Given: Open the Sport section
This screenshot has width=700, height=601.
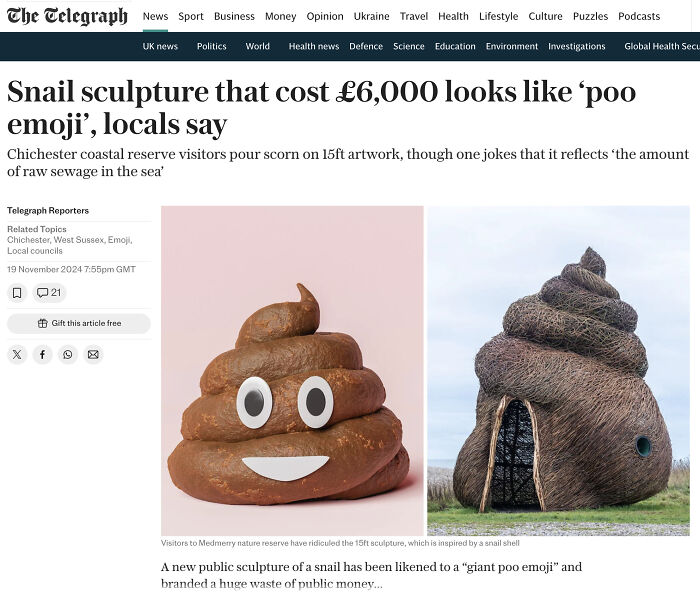Looking at the screenshot, I should 191,17.
